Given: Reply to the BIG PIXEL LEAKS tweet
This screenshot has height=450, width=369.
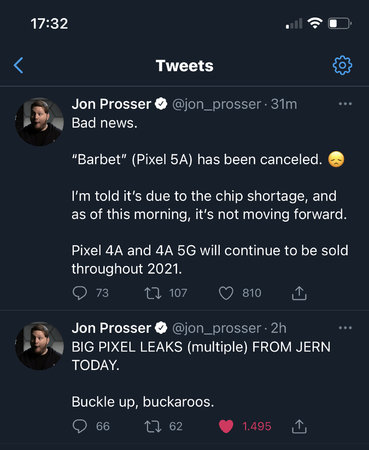Looking at the screenshot, I should coord(80,426).
